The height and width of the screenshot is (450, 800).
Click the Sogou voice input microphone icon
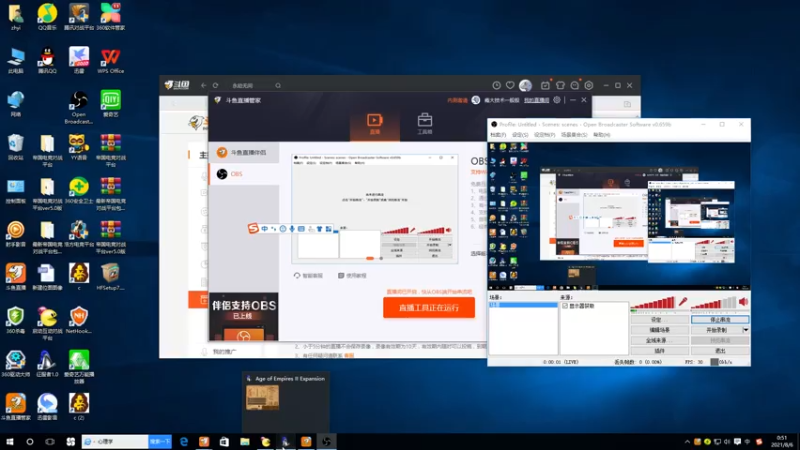click(292, 229)
